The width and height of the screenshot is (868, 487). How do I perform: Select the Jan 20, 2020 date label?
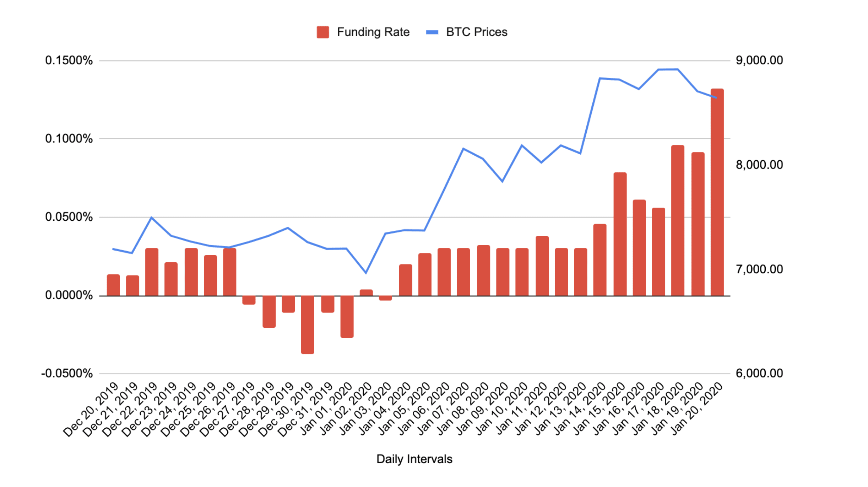click(696, 409)
